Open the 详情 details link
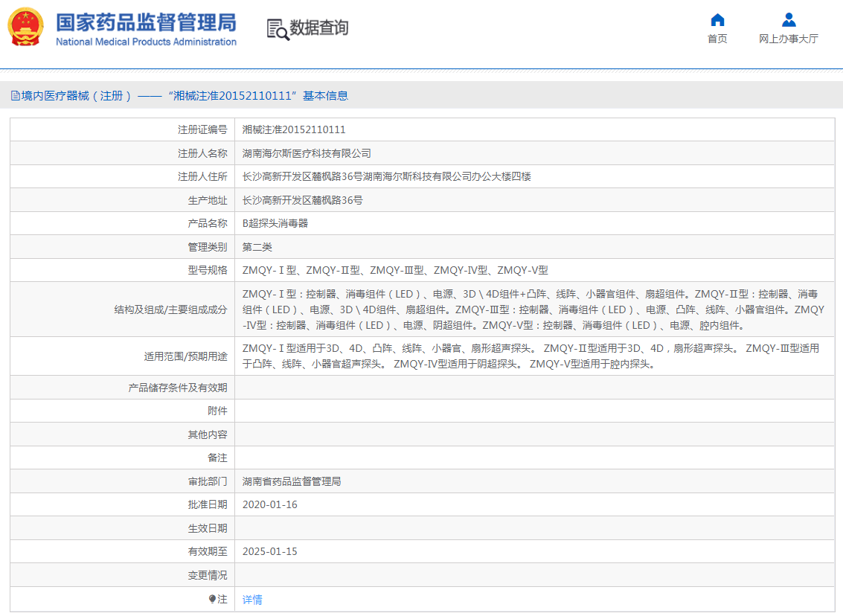The height and width of the screenshot is (616, 843). (252, 599)
